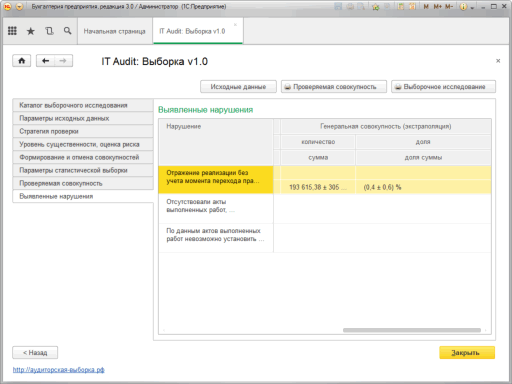Click the M+ memory button
The image size is (512, 384).
(x=437, y=6)
